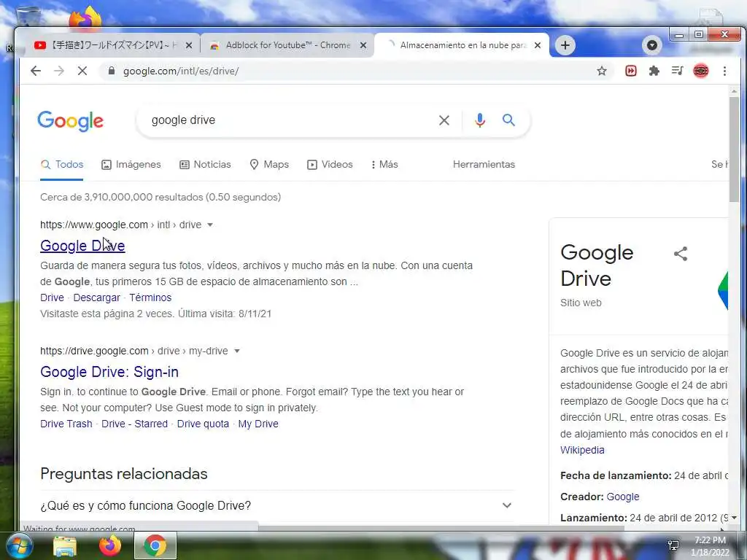The image size is (747, 560).
Task: Click the vertical scrollbar thumb
Action: (x=734, y=149)
